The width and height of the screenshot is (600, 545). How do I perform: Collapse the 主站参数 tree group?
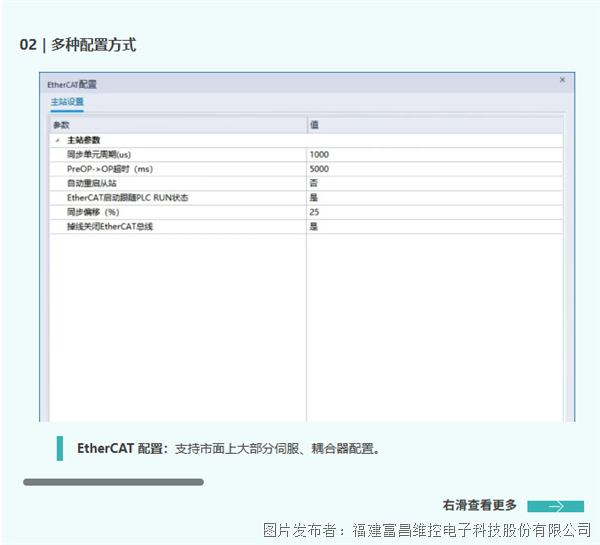click(57, 140)
